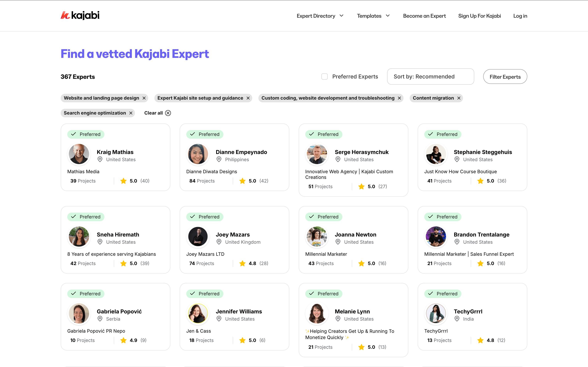
Task: Select Serge Herasymchuk's expert name
Action: point(361,152)
